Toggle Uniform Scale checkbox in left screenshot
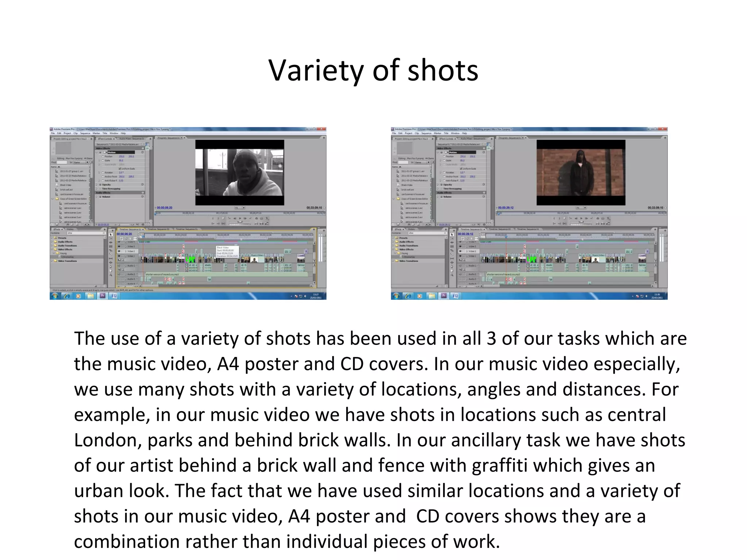The width and height of the screenshot is (747, 560). (x=120, y=168)
